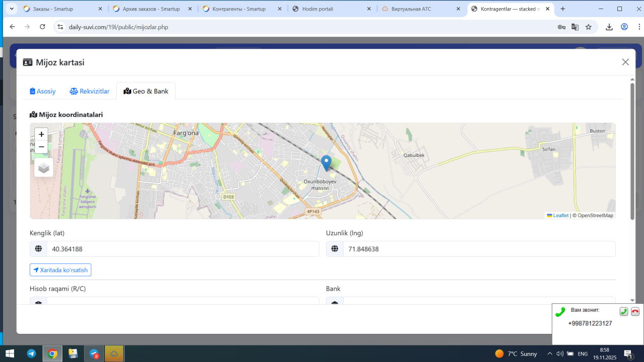Zoom out on the map

click(x=41, y=147)
